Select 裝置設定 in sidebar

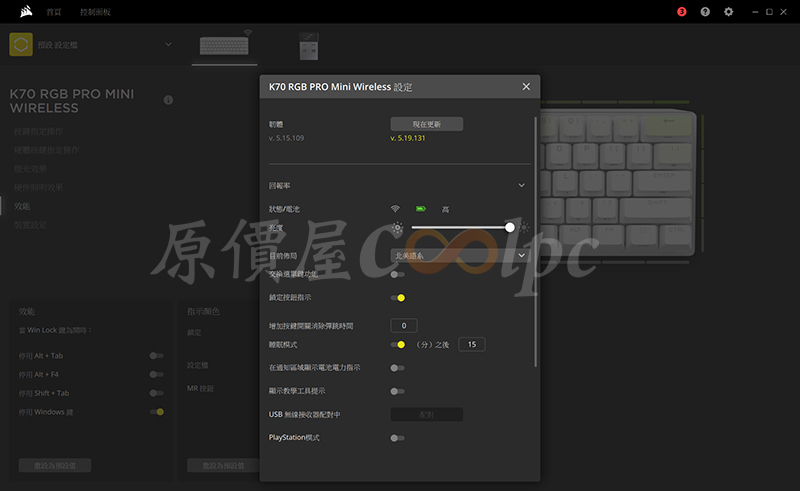[x=30, y=225]
